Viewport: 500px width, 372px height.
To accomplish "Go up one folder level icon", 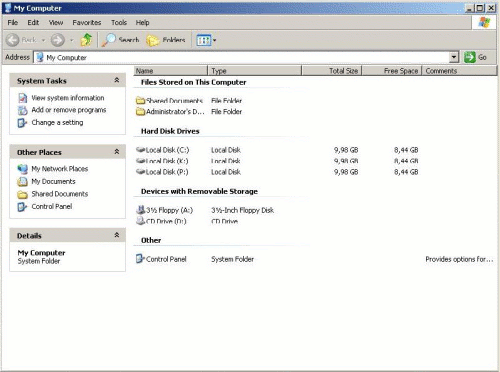I will click(x=86, y=40).
